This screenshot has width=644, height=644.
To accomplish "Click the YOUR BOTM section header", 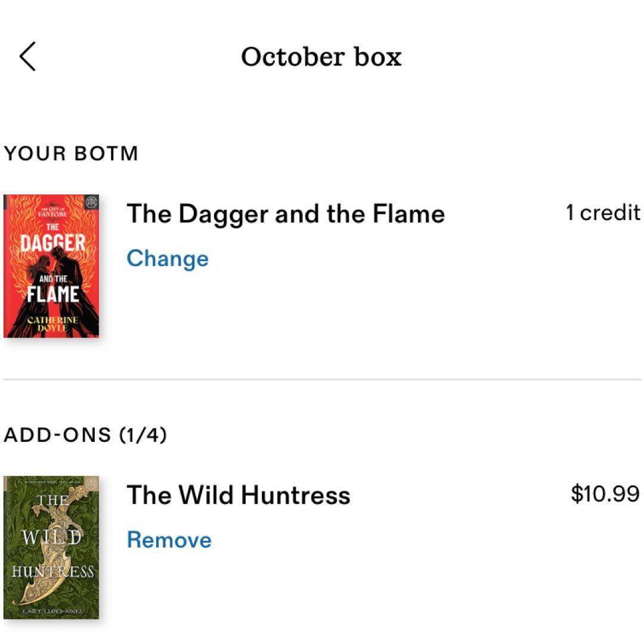I will pyautogui.click(x=71, y=153).
